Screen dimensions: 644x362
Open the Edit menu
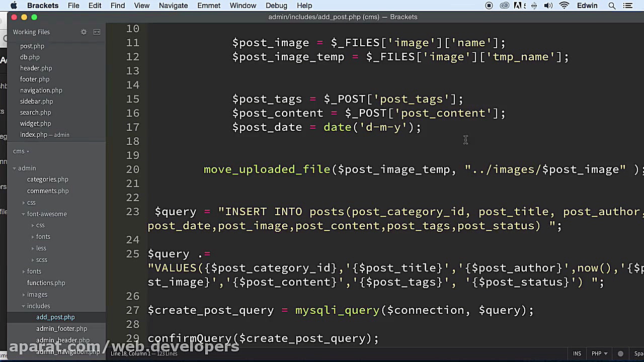click(x=95, y=6)
